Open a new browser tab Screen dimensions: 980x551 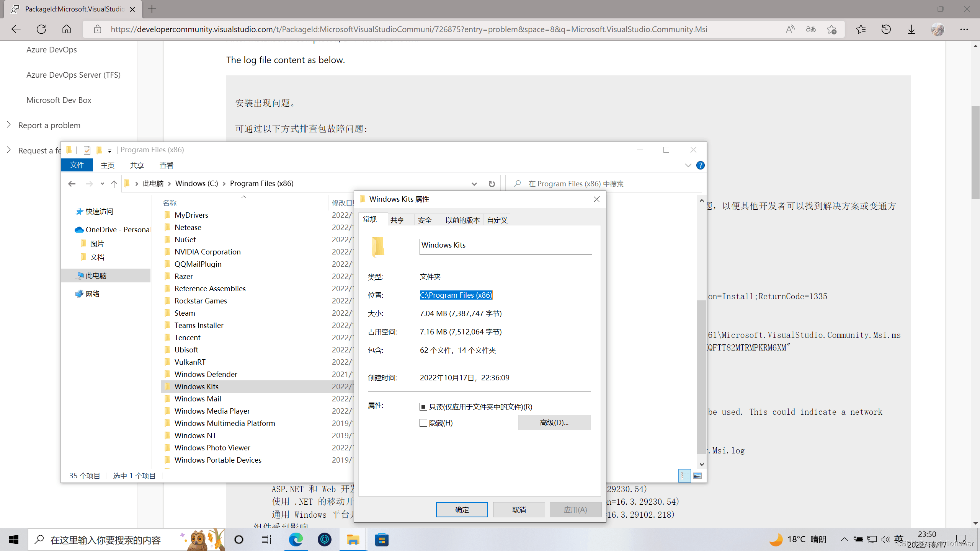click(x=152, y=9)
